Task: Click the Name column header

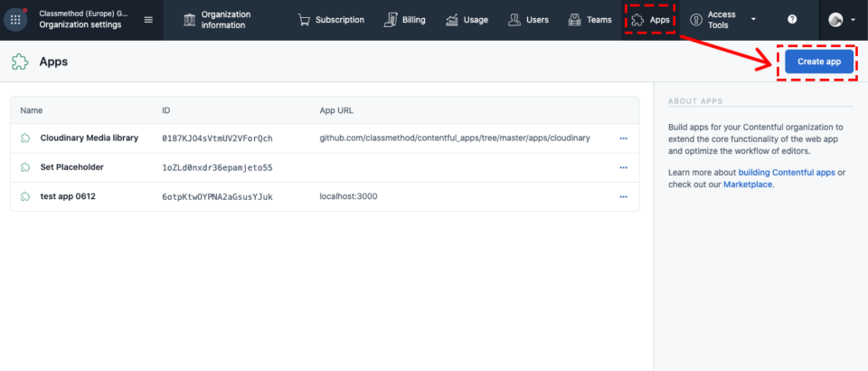Action: coord(32,110)
